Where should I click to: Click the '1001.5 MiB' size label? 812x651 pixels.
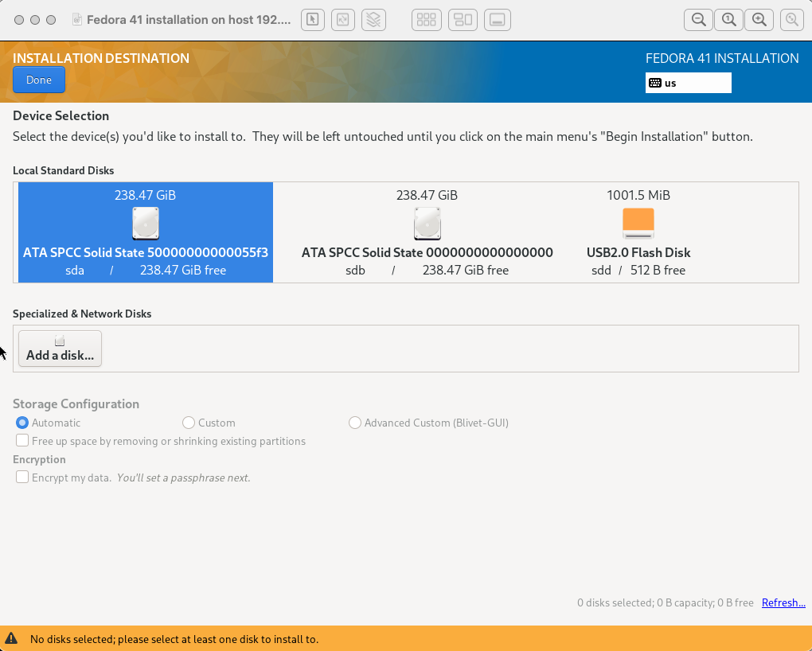tap(638, 195)
